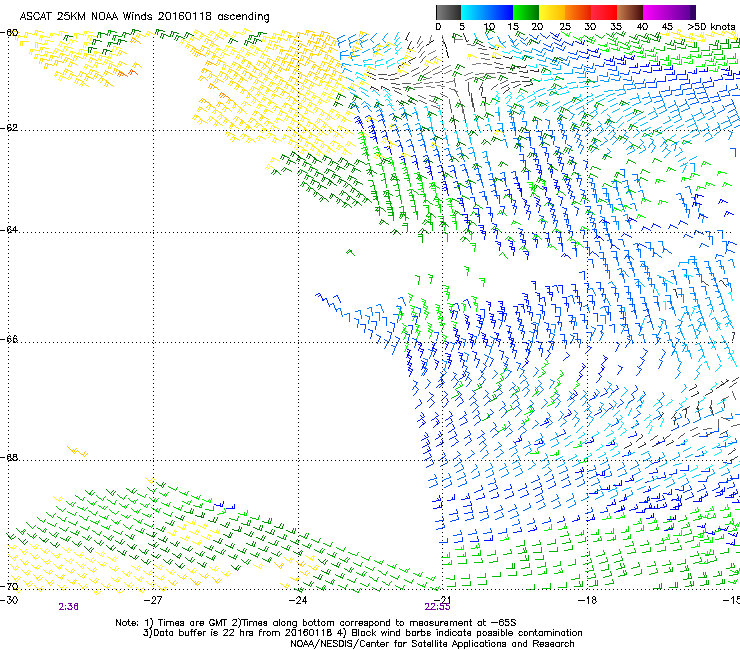Image resolution: width=740 pixels, height=650 pixels.
Task: Click the 'Data buffer is 22 hrs' note line
Action: (x=362, y=633)
